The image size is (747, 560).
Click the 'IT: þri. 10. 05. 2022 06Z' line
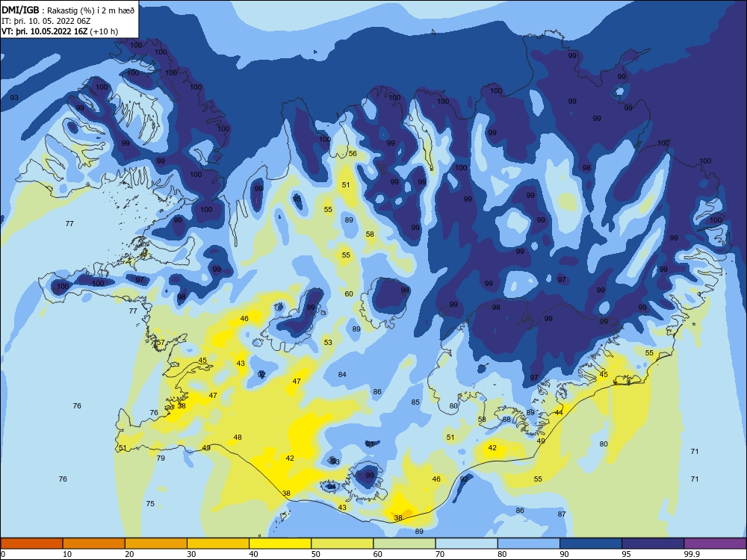46,21
